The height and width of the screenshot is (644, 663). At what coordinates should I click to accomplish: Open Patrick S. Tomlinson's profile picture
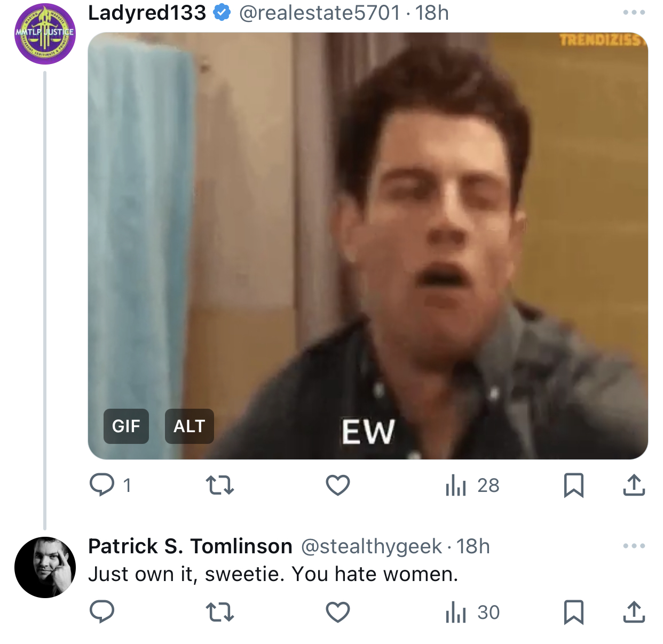pyautogui.click(x=45, y=567)
